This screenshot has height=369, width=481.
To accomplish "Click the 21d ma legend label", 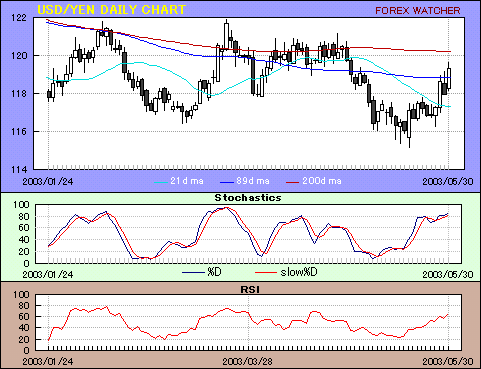I will click(187, 181).
